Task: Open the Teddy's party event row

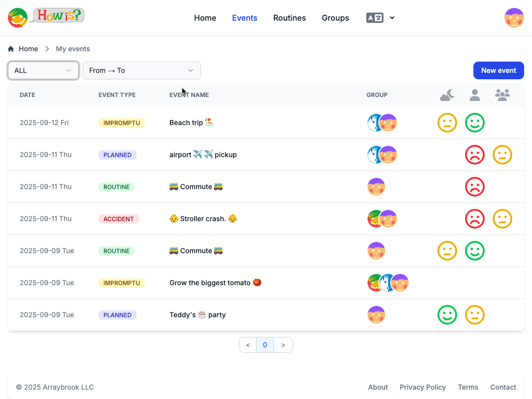Action: (197, 315)
